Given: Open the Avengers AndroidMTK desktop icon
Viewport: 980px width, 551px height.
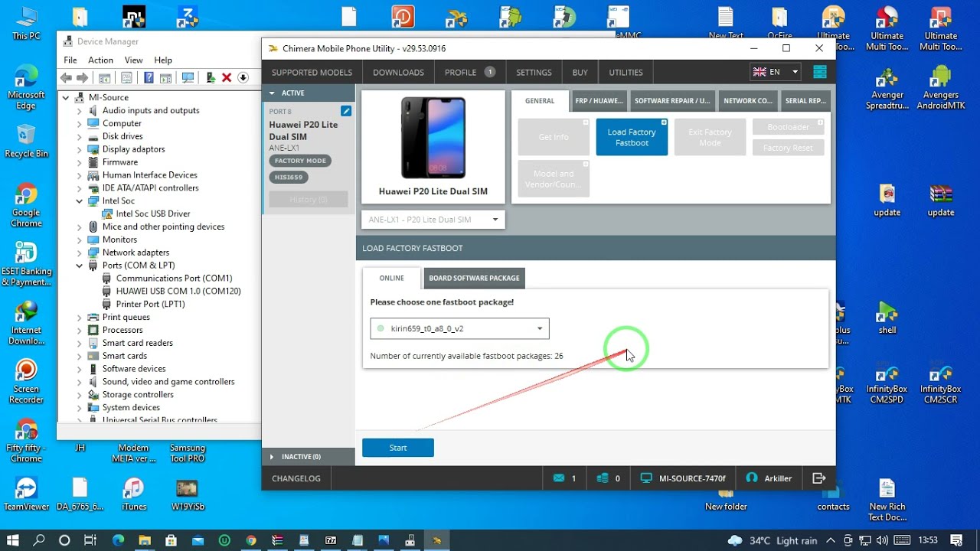Looking at the screenshot, I should pyautogui.click(x=940, y=88).
